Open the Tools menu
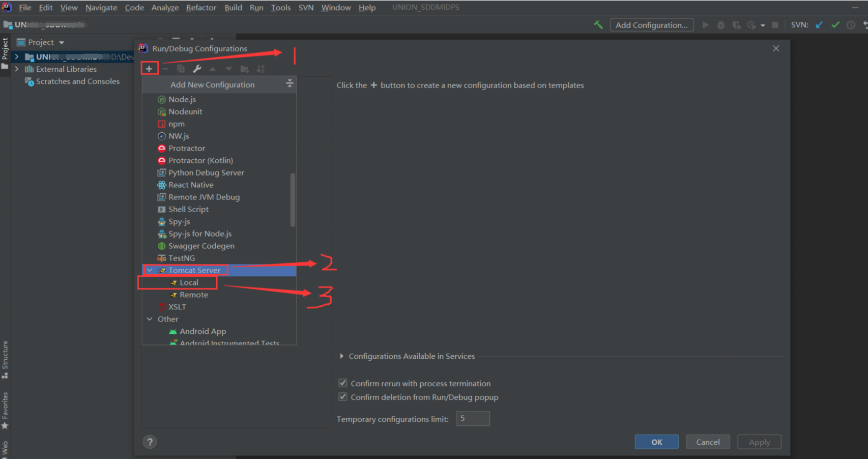This screenshot has width=868, height=459. point(281,8)
